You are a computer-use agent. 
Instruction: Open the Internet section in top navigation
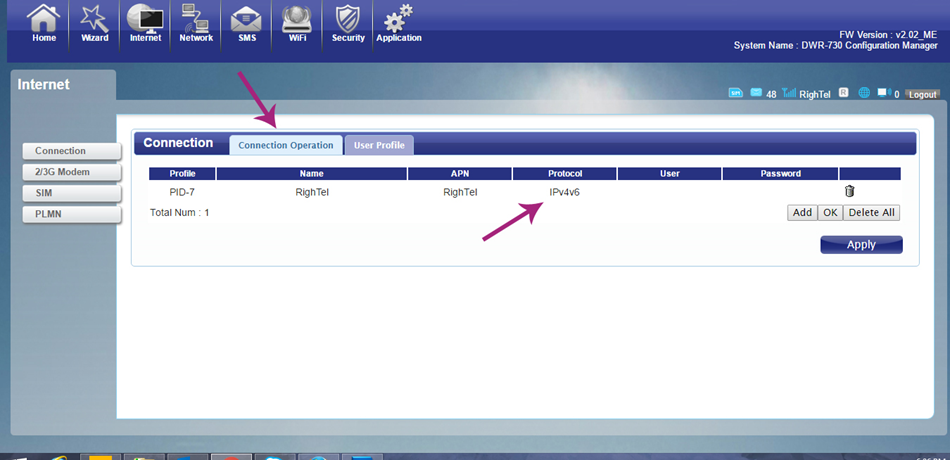(x=145, y=23)
